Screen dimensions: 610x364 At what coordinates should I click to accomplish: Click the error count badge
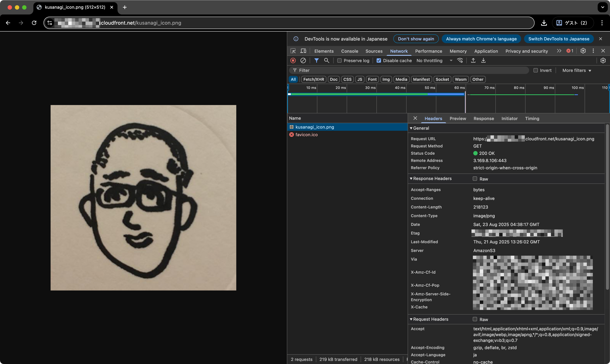pyautogui.click(x=570, y=51)
